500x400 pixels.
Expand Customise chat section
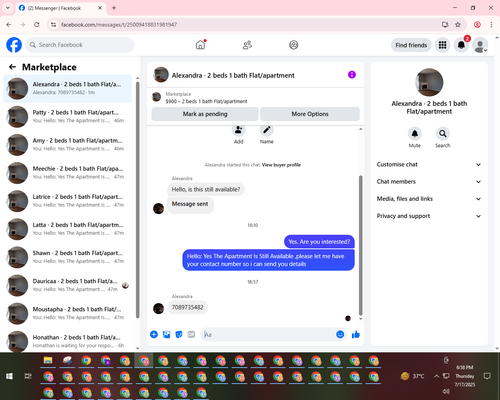coord(429,164)
